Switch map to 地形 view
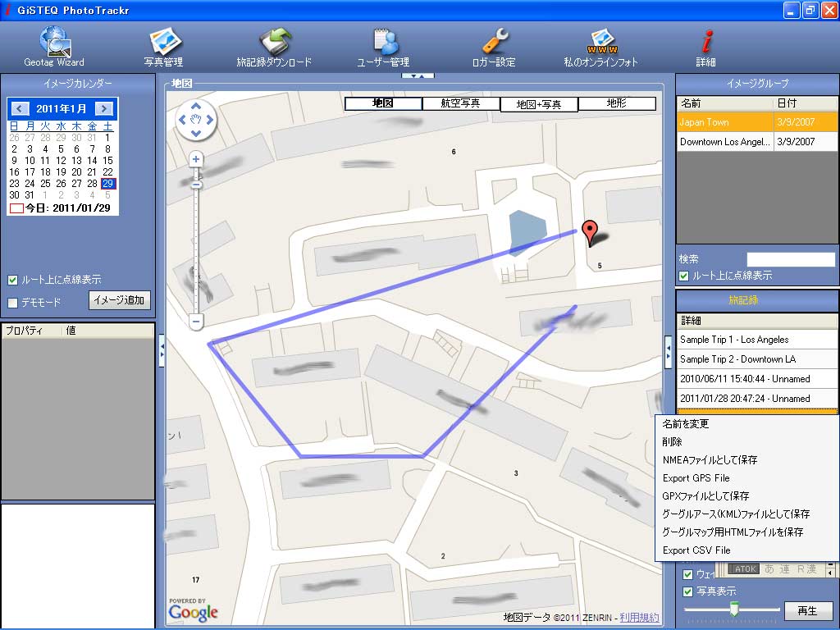This screenshot has height=630, width=840. pyautogui.click(x=617, y=103)
